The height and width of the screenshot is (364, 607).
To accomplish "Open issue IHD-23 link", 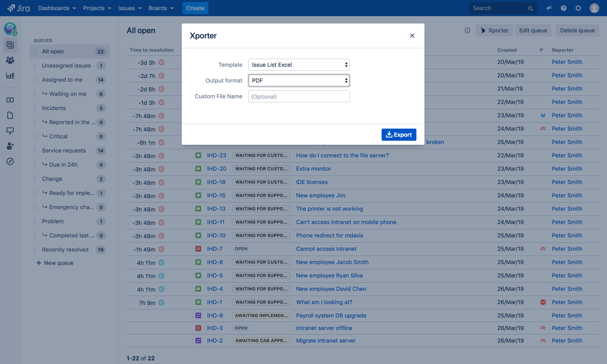I will (216, 155).
